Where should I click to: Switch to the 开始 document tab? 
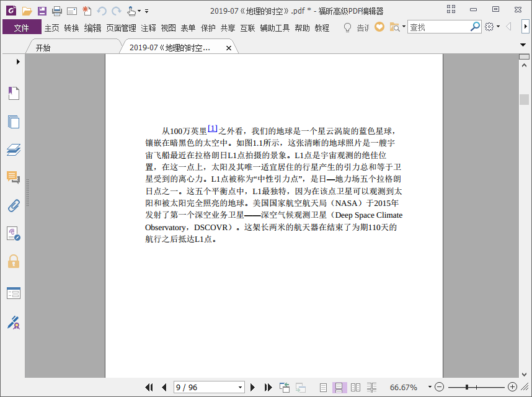[73, 48]
